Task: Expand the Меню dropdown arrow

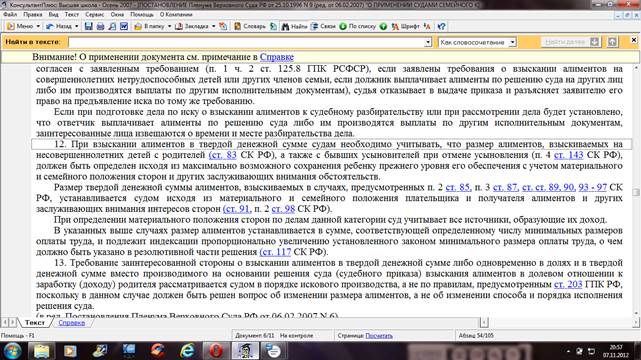Action: [x=38, y=26]
